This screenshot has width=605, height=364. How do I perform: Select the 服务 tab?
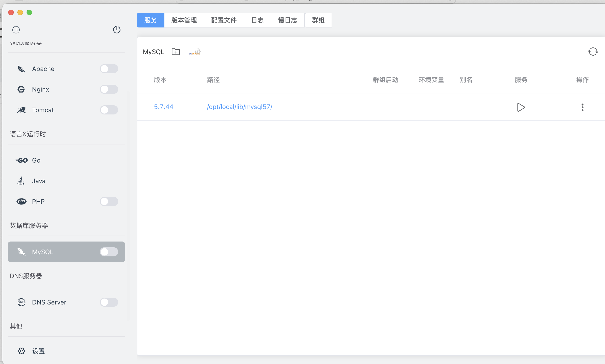(x=150, y=20)
